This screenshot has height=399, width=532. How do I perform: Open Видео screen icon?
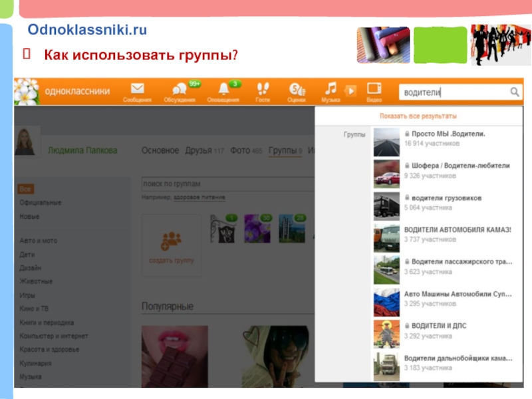(x=374, y=89)
